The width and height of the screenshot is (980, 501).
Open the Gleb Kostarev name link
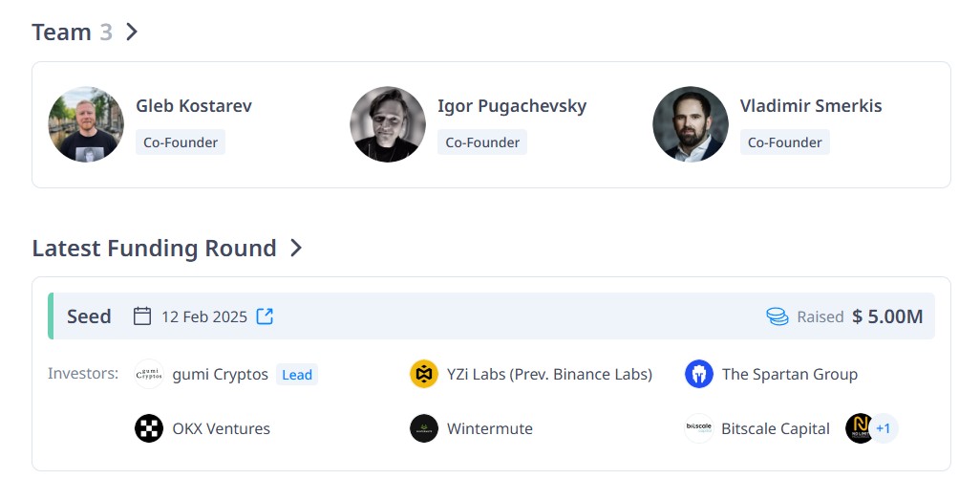[194, 106]
